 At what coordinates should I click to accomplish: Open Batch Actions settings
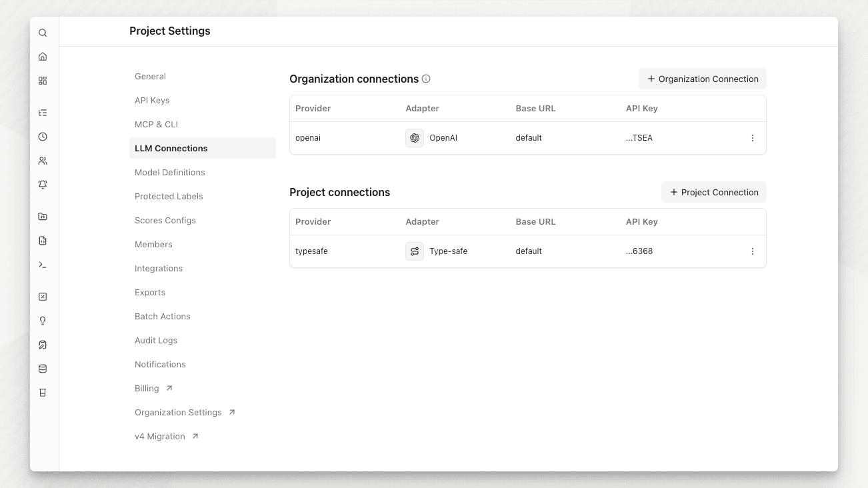point(203,316)
